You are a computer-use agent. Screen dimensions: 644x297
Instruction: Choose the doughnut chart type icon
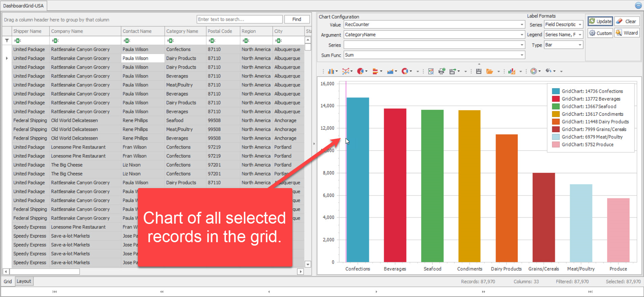coord(405,71)
